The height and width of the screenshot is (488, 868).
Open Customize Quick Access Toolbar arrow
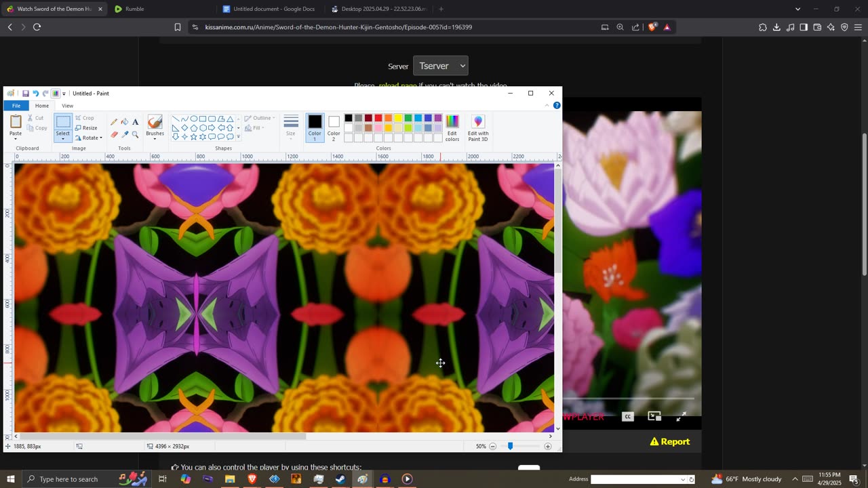pyautogui.click(x=64, y=94)
